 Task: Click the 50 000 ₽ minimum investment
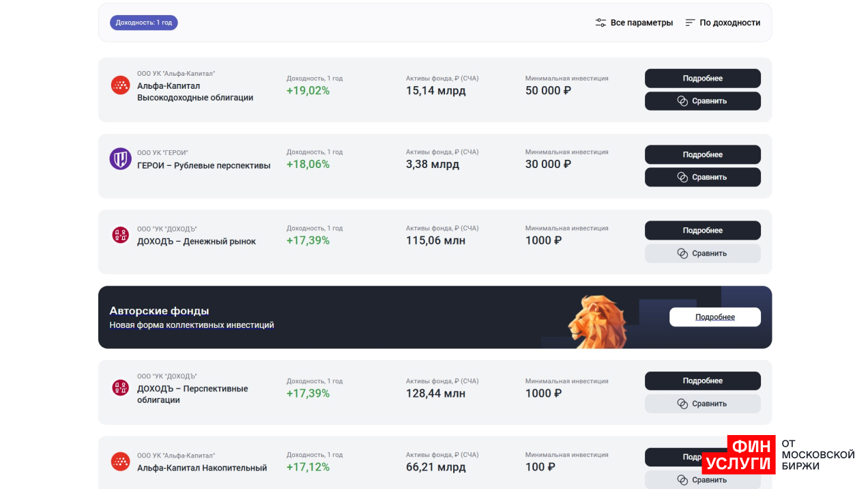(548, 91)
